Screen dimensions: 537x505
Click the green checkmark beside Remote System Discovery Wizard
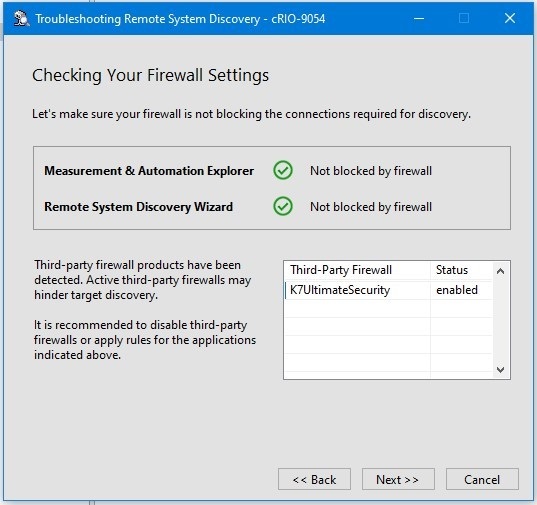283,206
